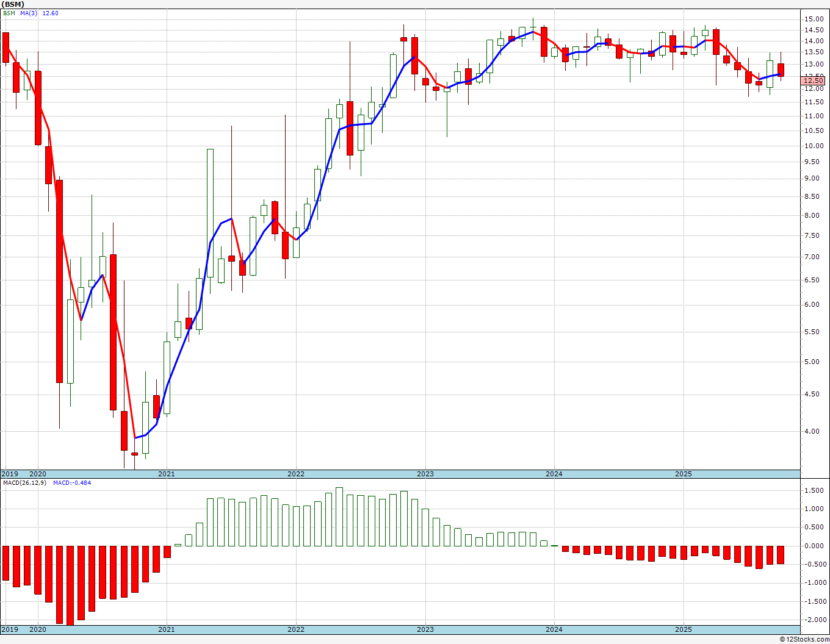Image resolution: width=830 pixels, height=644 pixels.
Task: Click 2025 on the MACD panel time axis
Action: (x=684, y=629)
